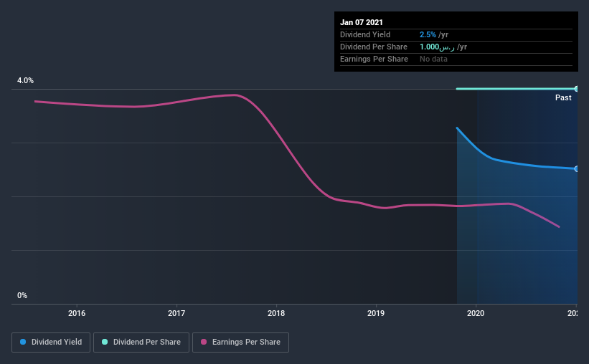
Task: Click the No data earnings value
Action: [x=433, y=59]
